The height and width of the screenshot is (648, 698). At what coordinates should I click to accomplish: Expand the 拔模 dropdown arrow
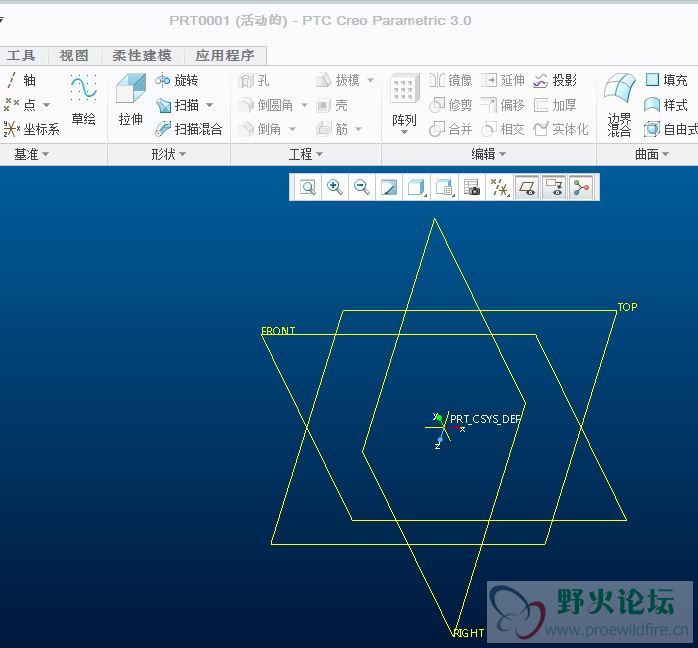pyautogui.click(x=370, y=81)
